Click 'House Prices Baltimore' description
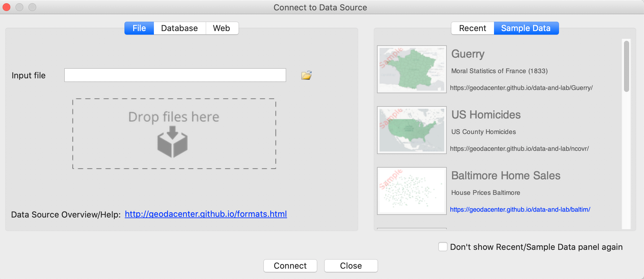 [486, 193]
